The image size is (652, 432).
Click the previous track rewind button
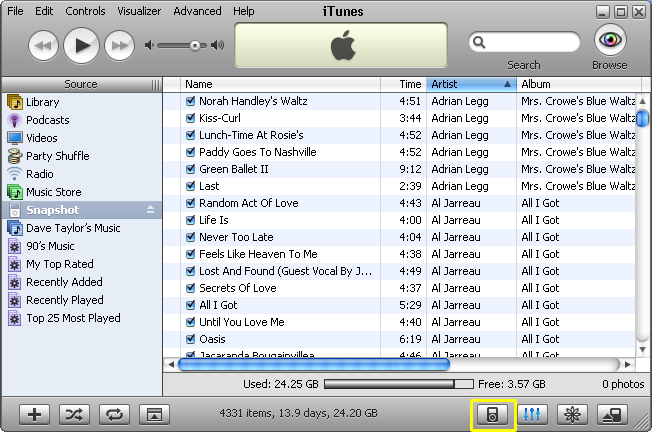[x=43, y=45]
